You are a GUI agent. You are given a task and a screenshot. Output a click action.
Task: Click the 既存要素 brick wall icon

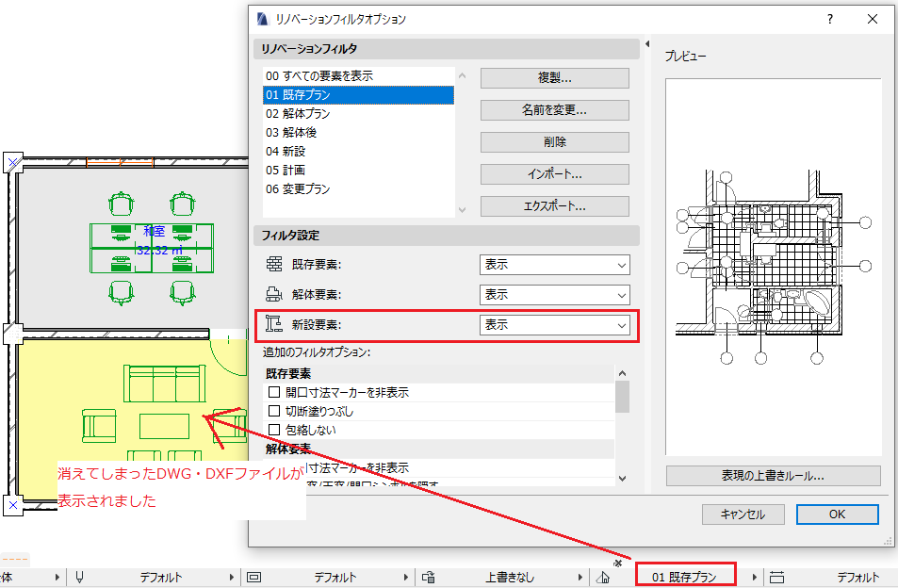pyautogui.click(x=274, y=265)
